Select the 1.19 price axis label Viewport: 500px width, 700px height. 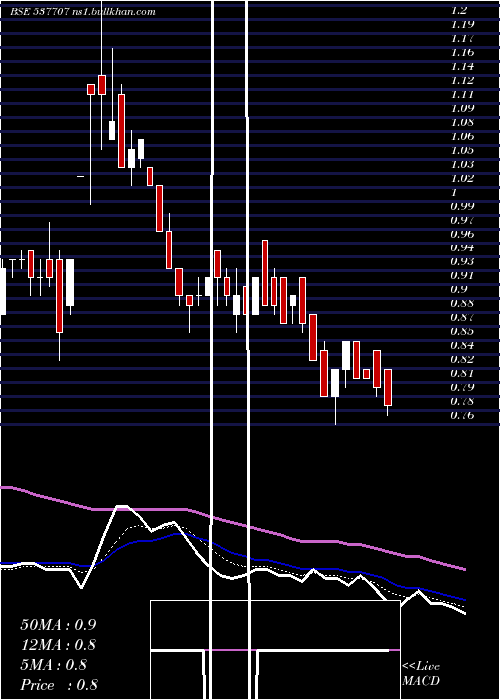(x=462, y=24)
